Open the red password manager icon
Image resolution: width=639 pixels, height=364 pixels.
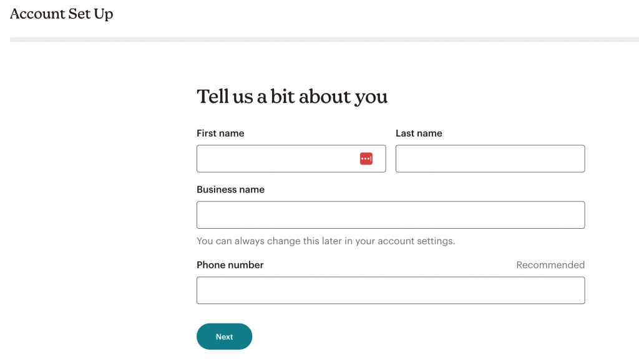pyautogui.click(x=366, y=159)
